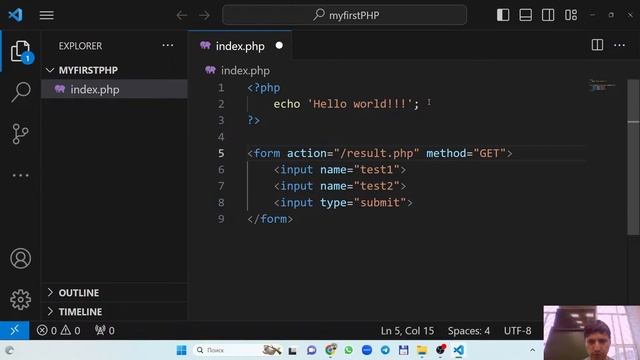Click the VS Code logo icon

pos(16,15)
